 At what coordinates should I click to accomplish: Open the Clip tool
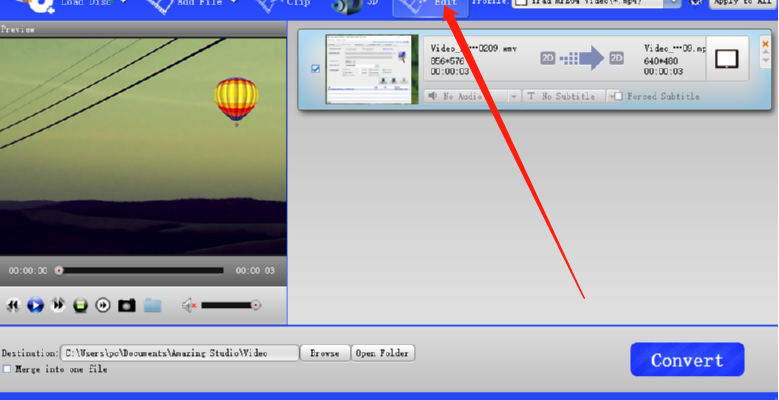283,5
